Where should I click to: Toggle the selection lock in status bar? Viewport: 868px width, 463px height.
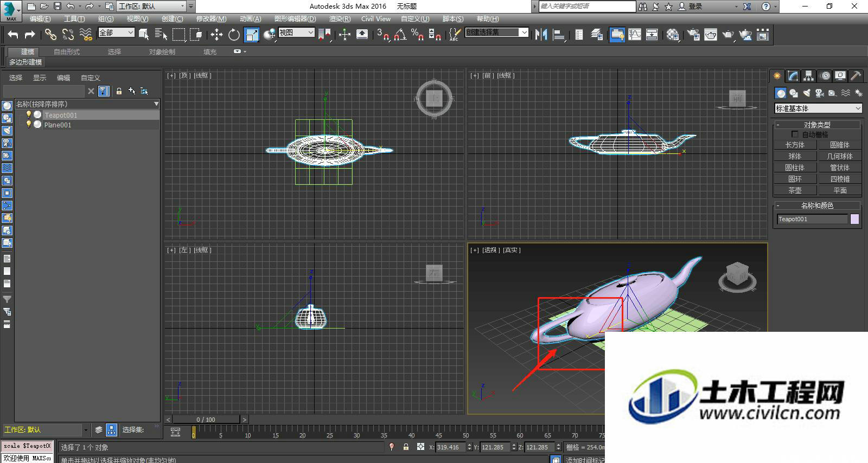pos(406,447)
